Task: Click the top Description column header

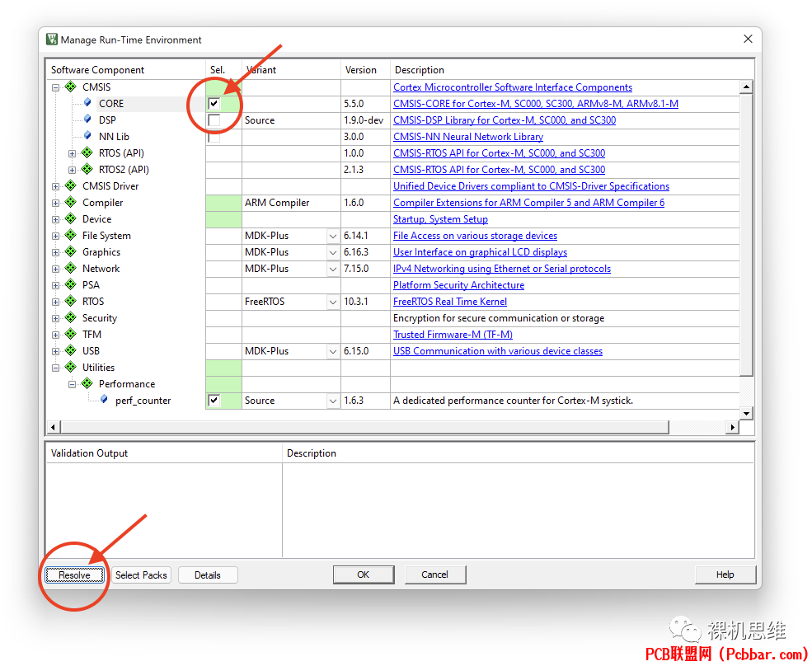Action: 572,70
